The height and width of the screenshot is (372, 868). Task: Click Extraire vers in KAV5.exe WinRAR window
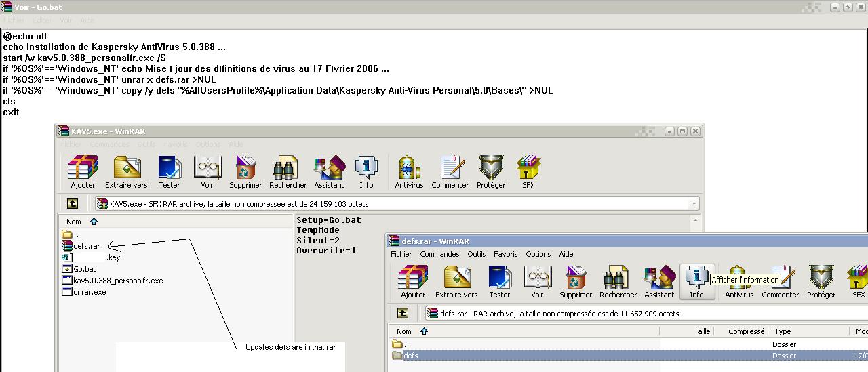click(x=126, y=172)
